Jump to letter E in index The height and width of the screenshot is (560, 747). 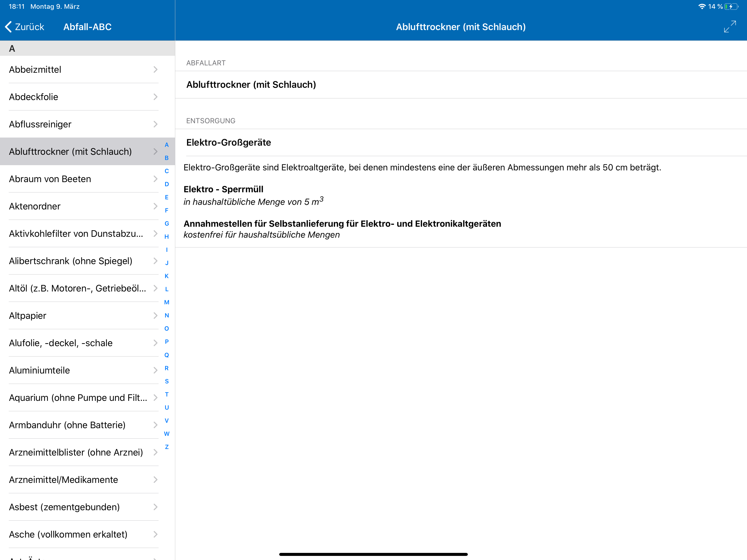point(167,198)
